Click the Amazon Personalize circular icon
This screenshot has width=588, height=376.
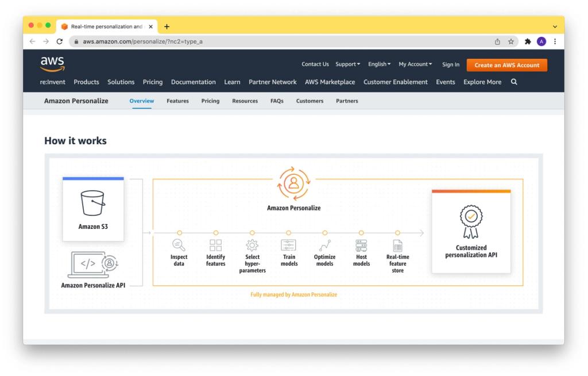point(293,183)
